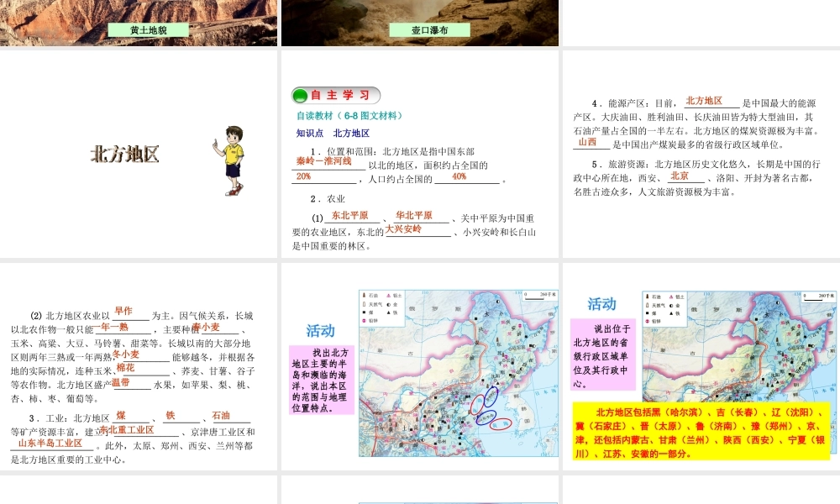Image resolution: width=840 pixels, height=504 pixels.
Task: Click the 温带 answer text
Action: click(x=120, y=382)
